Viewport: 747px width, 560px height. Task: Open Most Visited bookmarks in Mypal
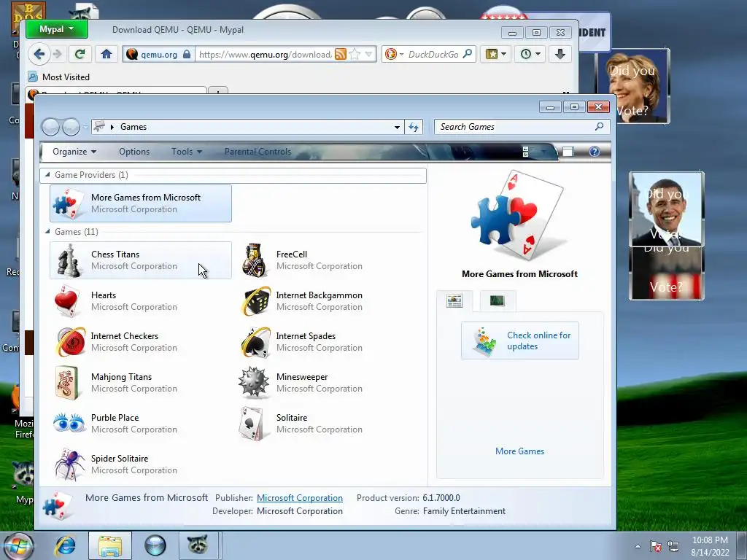58,77
